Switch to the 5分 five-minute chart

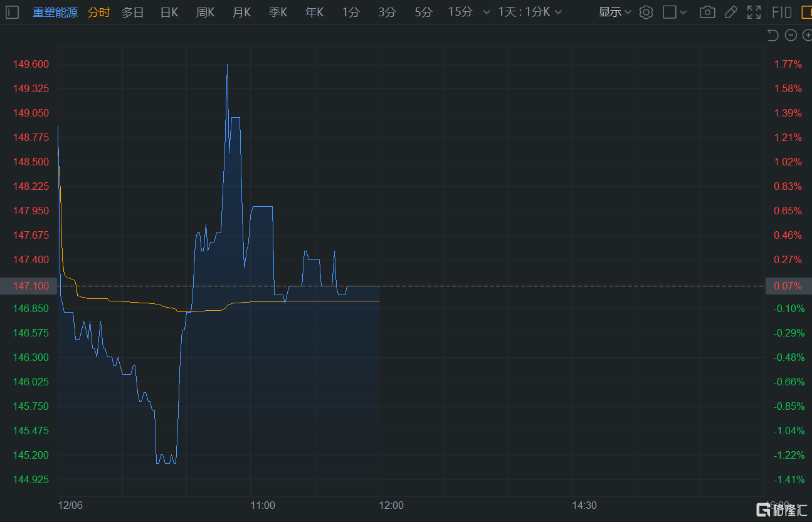click(424, 12)
